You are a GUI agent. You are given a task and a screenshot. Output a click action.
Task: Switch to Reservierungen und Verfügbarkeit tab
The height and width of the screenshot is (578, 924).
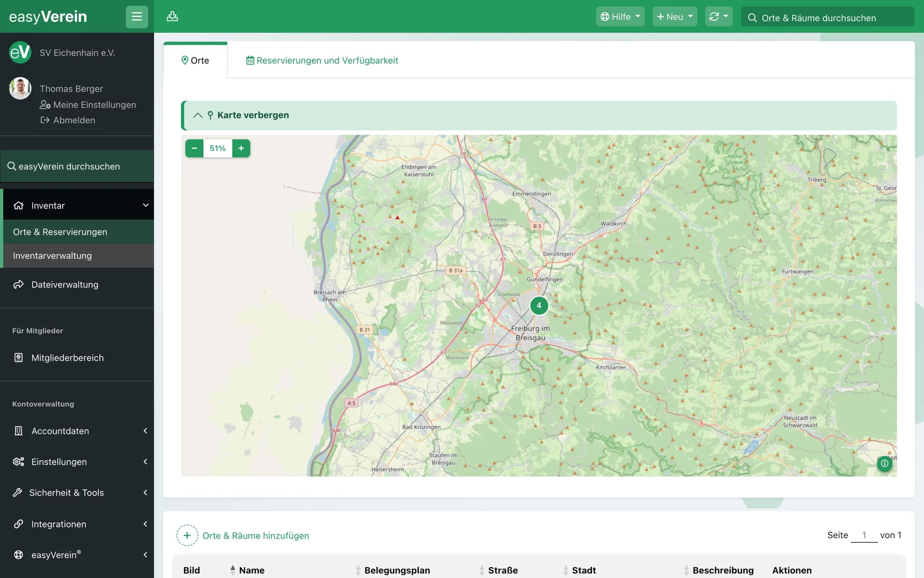(322, 61)
